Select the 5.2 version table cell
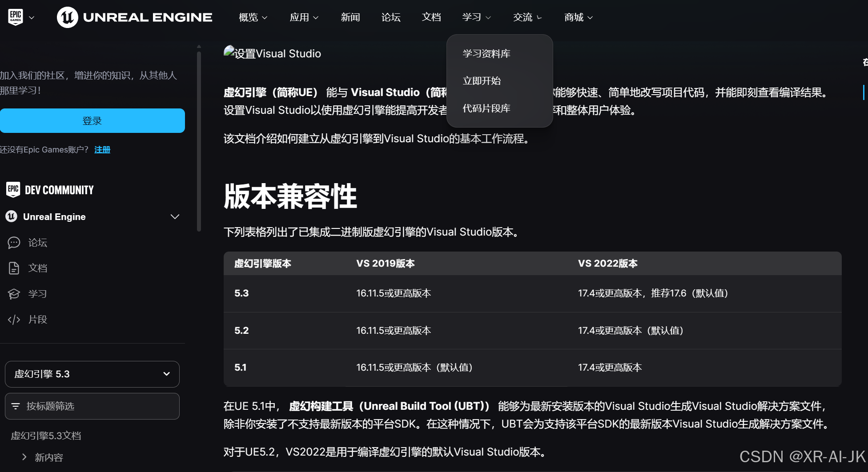This screenshot has width=868, height=472. pos(241,331)
